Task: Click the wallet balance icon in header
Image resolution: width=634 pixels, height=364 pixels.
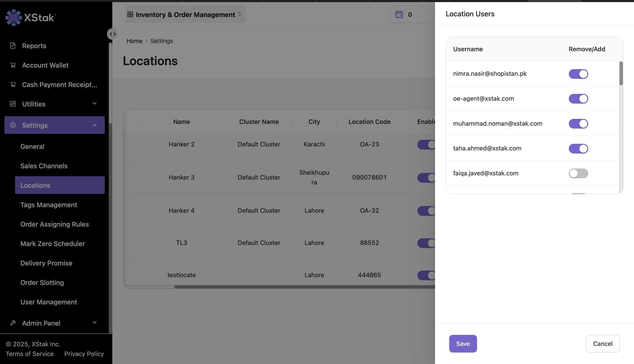Action: 399,15
